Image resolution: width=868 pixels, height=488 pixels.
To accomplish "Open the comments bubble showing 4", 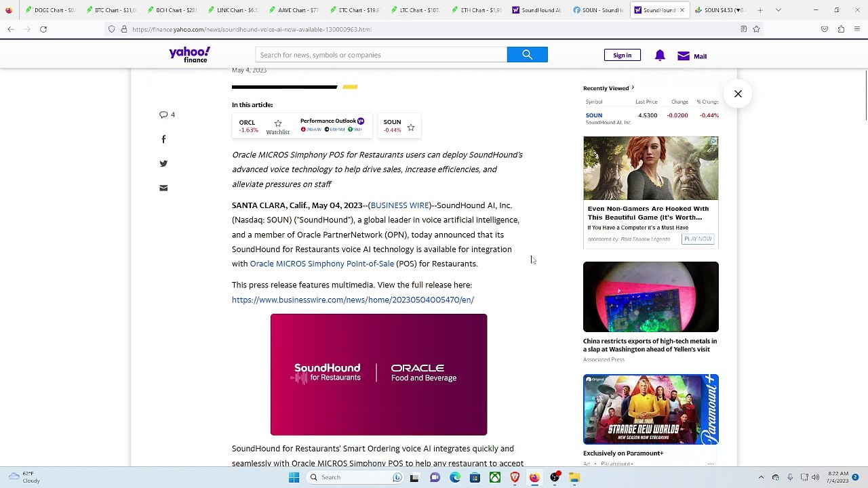I will point(167,115).
